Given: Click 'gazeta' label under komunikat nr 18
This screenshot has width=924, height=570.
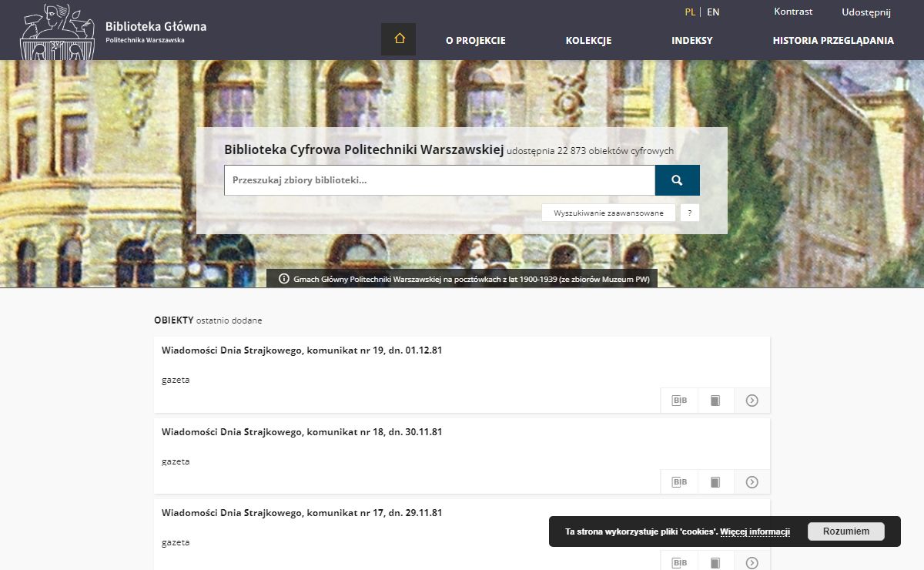Looking at the screenshot, I should point(176,461).
